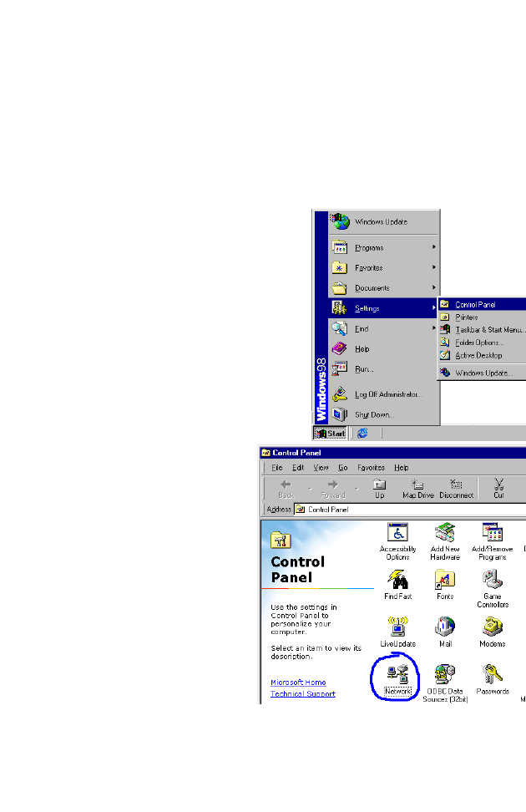Open the Find submenu
This screenshot has width=526, height=812.
coord(383,328)
